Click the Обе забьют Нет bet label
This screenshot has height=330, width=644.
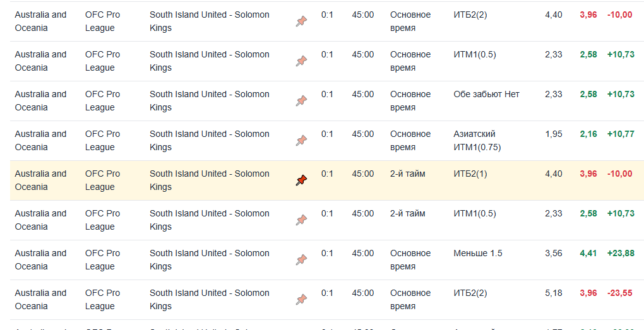coord(486,94)
